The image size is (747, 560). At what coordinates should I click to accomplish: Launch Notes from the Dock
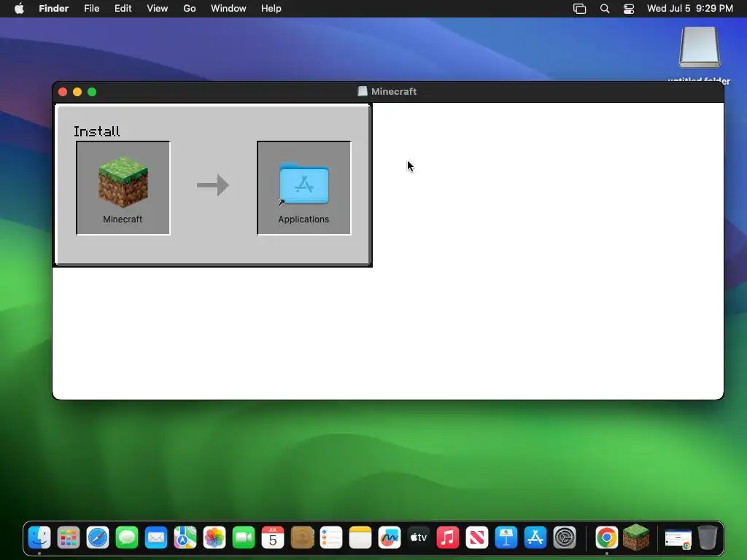(x=360, y=537)
